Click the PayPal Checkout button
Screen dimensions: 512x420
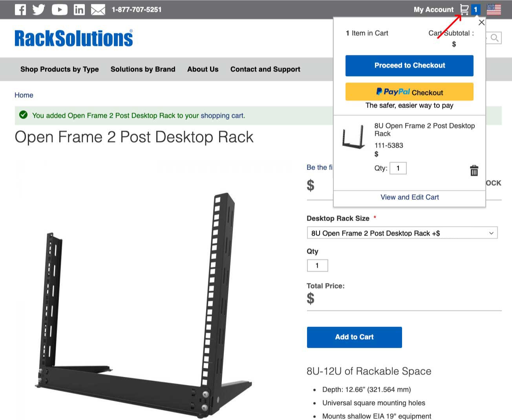[410, 92]
